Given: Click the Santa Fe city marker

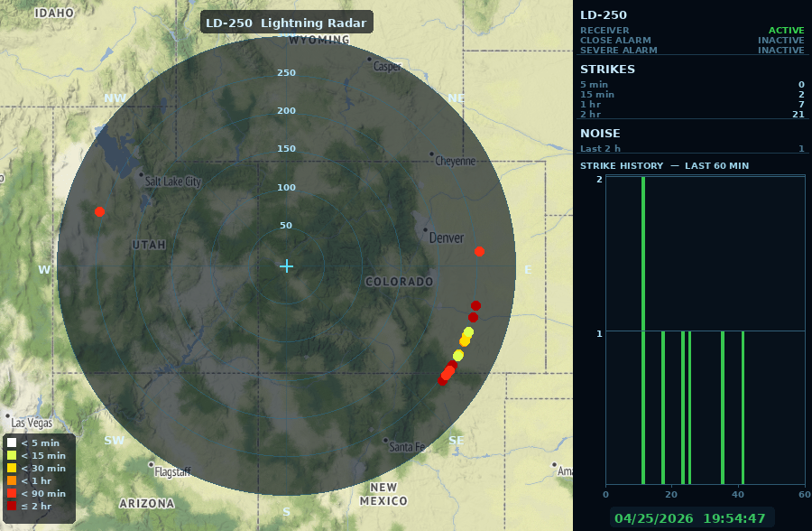Looking at the screenshot, I should click(385, 441).
